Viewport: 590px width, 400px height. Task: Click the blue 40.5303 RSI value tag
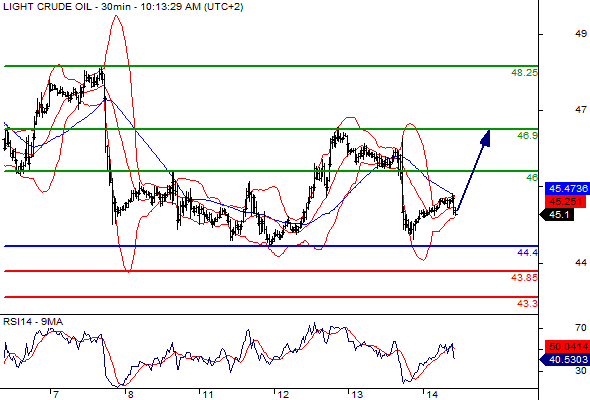click(564, 360)
